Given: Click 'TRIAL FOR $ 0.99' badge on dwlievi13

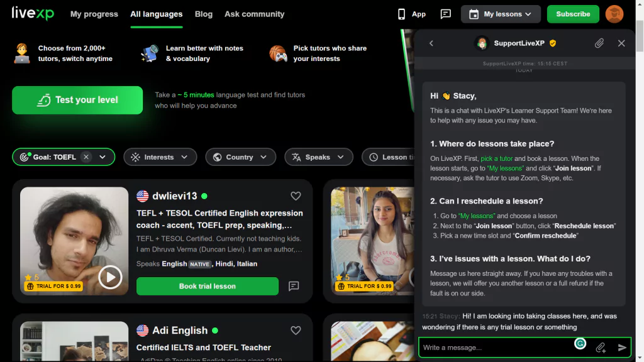Looking at the screenshot, I should [x=54, y=286].
